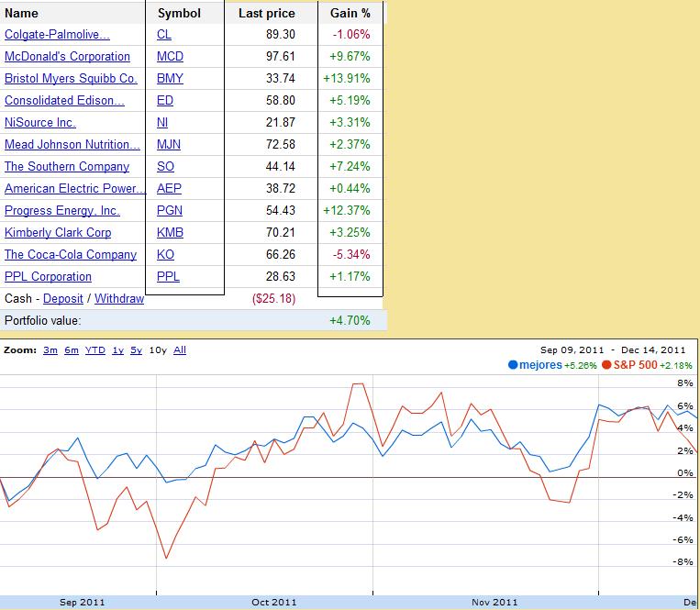Open American Electric Power link

pos(75,188)
